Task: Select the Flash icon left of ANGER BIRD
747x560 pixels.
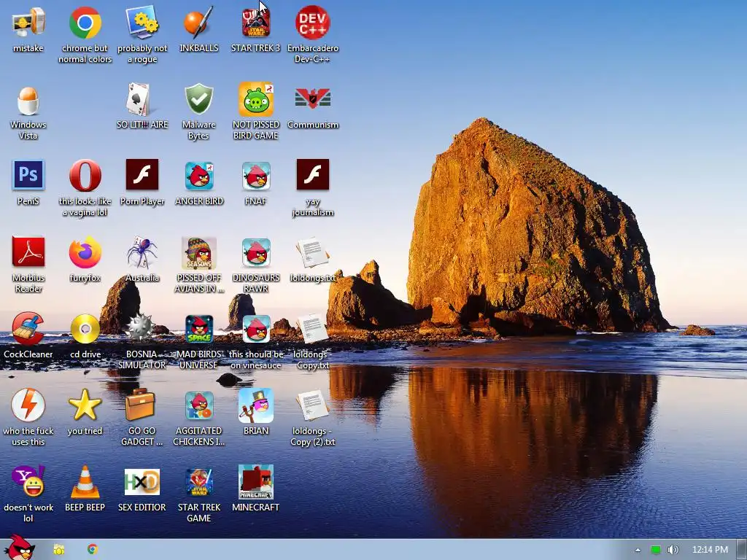Action: click(142, 175)
